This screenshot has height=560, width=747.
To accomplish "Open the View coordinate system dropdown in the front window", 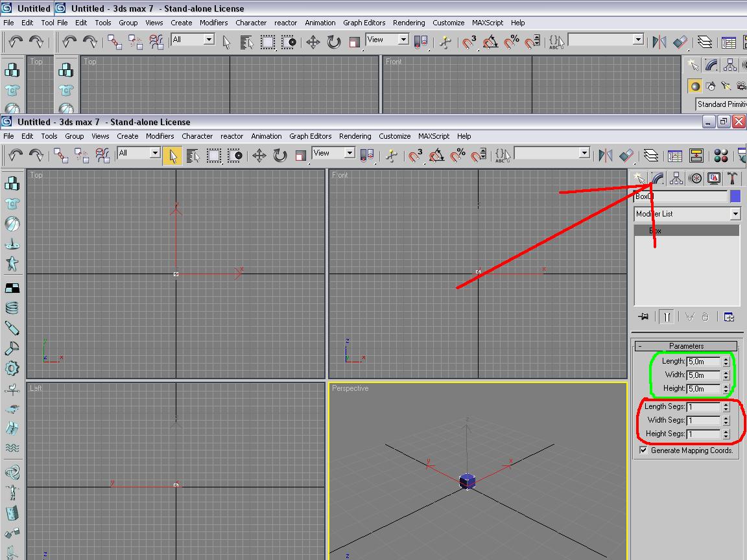I will (350, 153).
